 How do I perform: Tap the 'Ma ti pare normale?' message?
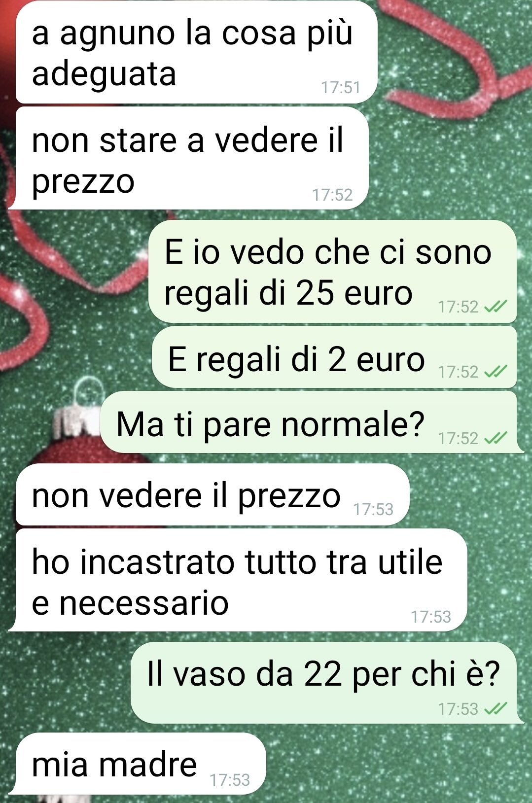coord(312,423)
